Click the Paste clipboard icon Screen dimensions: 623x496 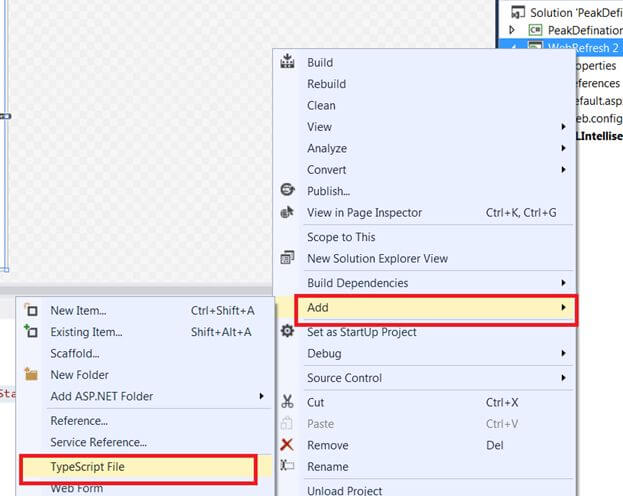tap(287, 423)
